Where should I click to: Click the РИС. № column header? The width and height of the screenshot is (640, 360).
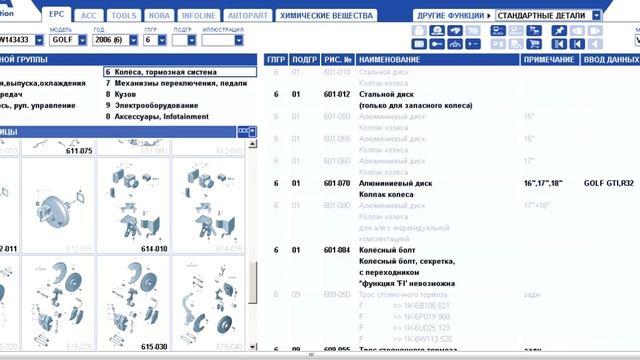[x=338, y=60]
